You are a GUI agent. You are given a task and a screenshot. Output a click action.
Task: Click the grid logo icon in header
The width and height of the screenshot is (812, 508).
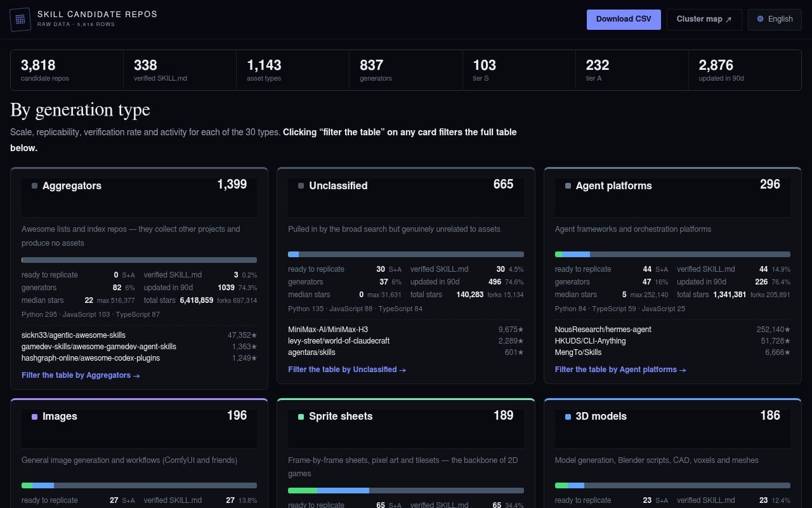(x=20, y=19)
